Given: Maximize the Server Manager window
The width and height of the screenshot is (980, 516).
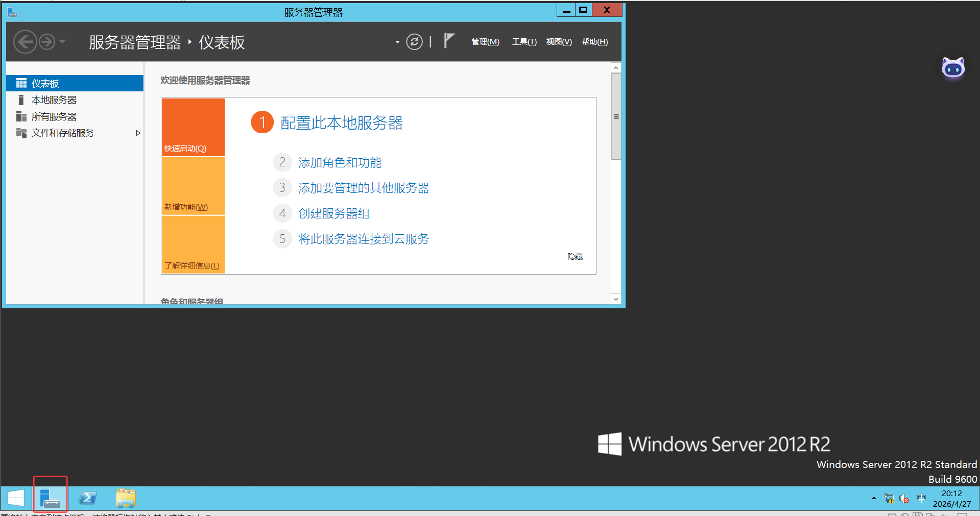Looking at the screenshot, I should point(584,10).
